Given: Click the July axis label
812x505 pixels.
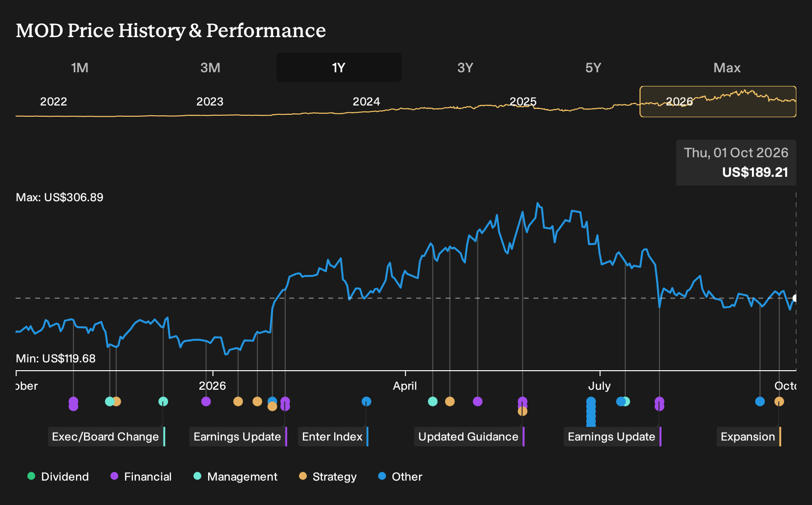Looking at the screenshot, I should click(x=599, y=386).
